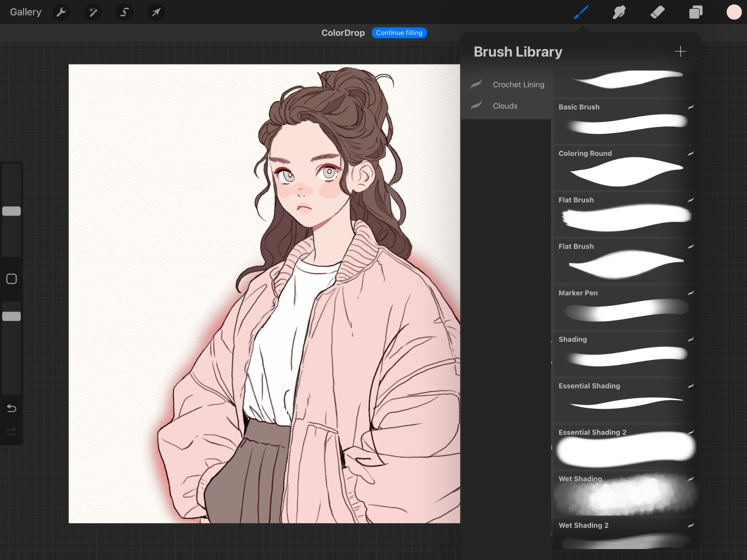The height and width of the screenshot is (560, 747).
Task: Click the Marker Pen stroke icon
Action: [x=691, y=293]
